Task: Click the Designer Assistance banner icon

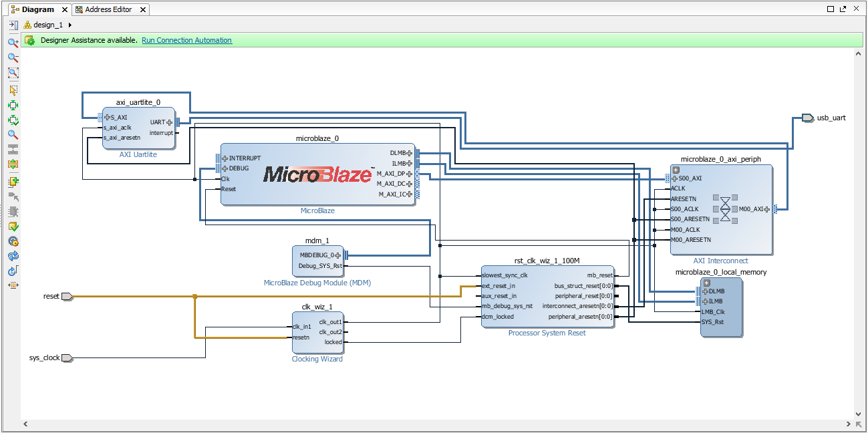Action: [29, 40]
